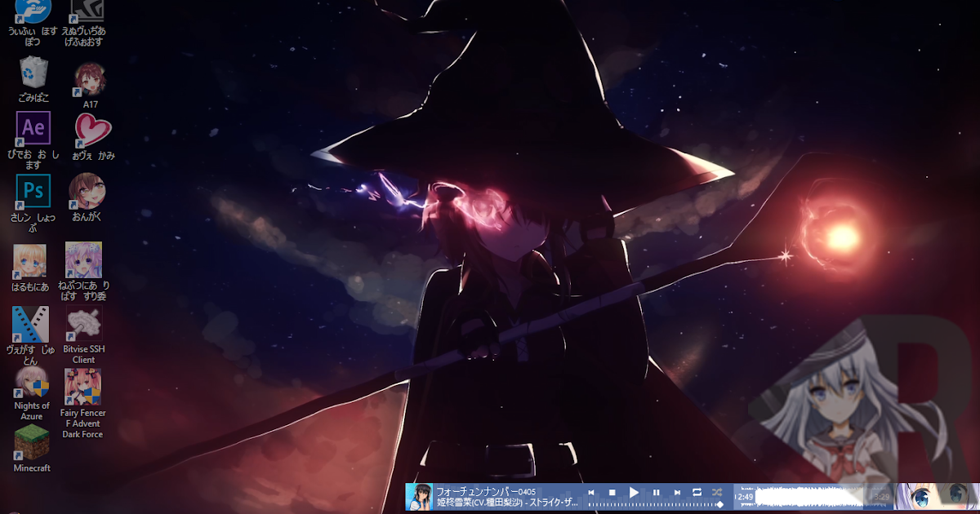Open the はるもにあ shortcut icon
The width and height of the screenshot is (980, 514).
(30, 261)
